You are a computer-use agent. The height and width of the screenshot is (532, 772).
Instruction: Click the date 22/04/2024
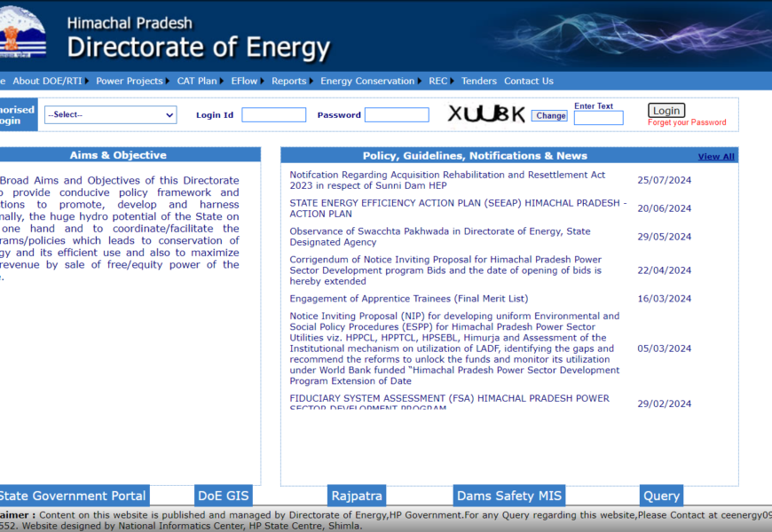point(664,270)
